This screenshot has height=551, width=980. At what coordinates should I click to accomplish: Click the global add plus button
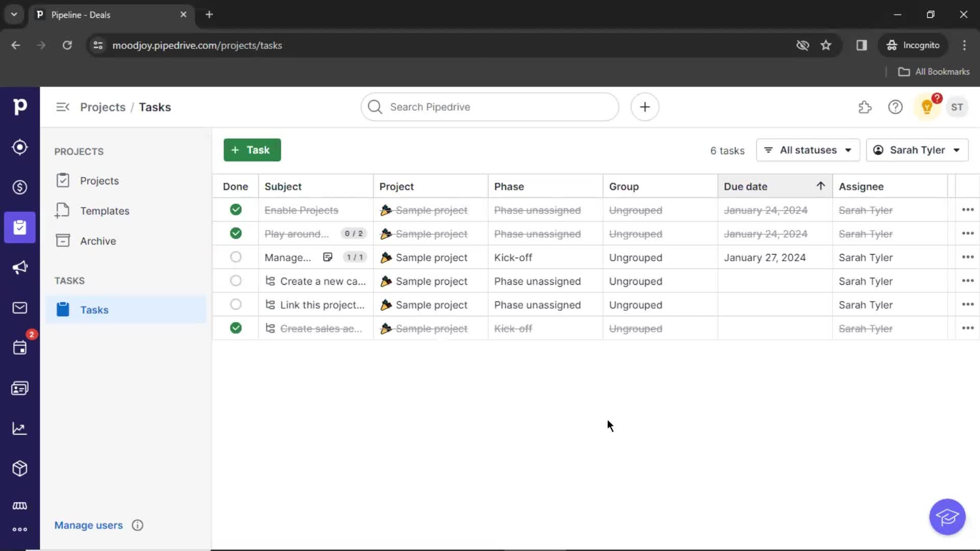(644, 107)
